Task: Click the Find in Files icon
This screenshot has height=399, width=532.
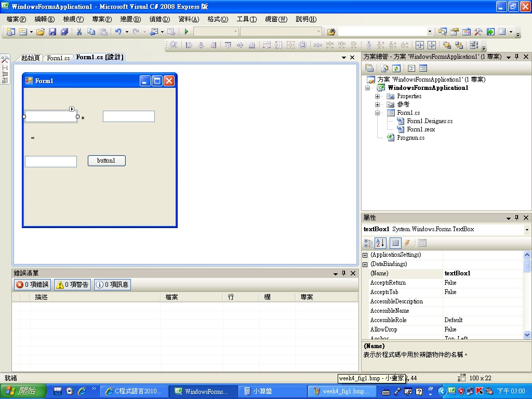Action: point(331,32)
